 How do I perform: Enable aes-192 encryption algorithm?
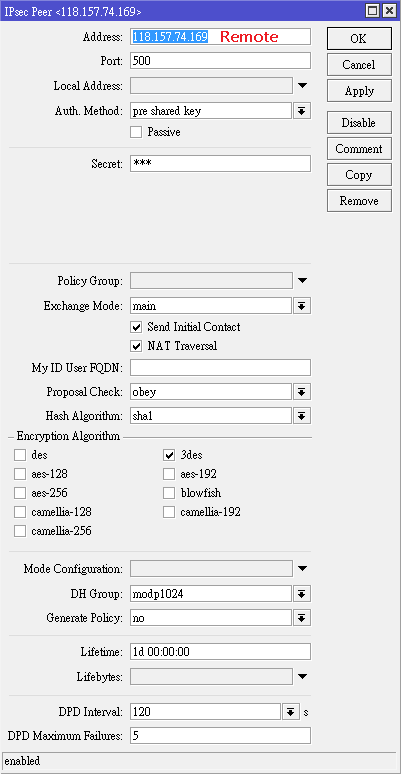click(169, 474)
